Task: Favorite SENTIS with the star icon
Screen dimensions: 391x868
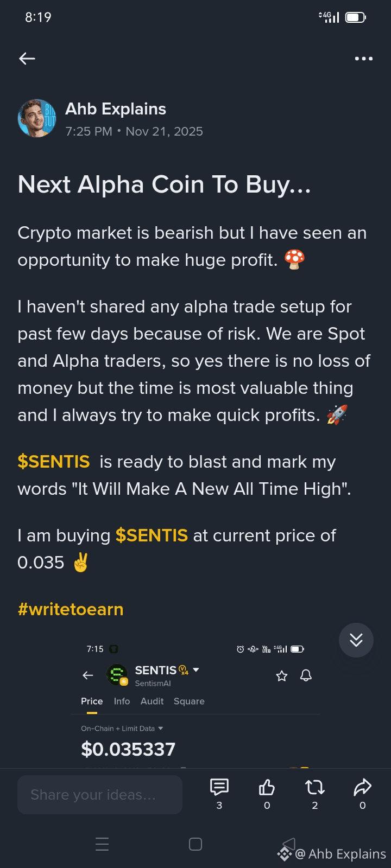Action: 281,676
